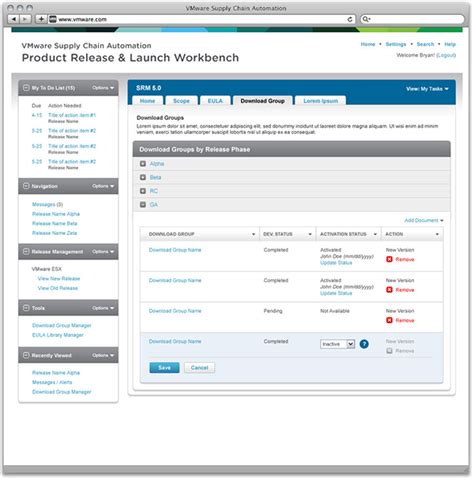Open Options menu for Tools panel
The width and height of the screenshot is (474, 481).
click(103, 308)
